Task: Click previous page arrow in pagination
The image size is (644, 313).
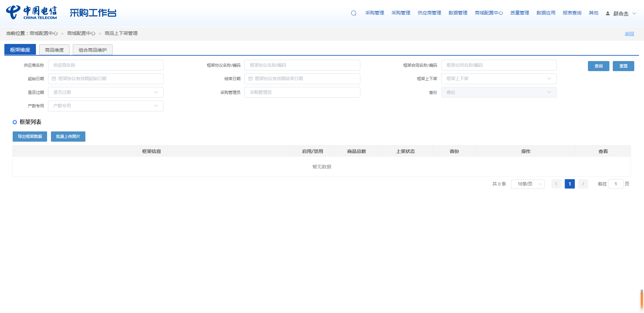Action: click(556, 184)
